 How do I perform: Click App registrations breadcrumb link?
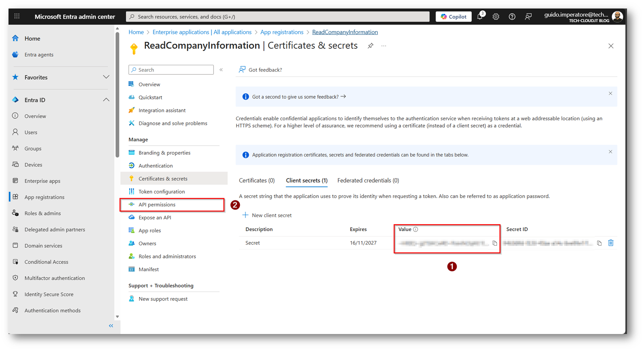pos(282,32)
